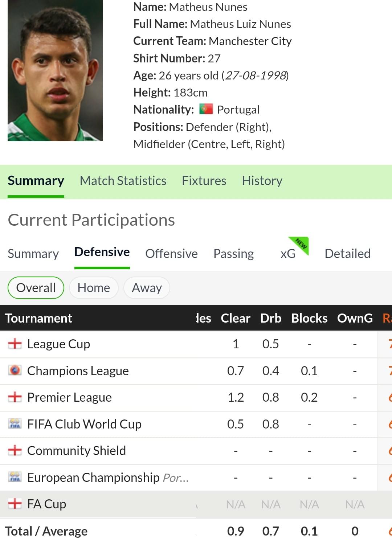Switch to the Offensive stats tab

tap(171, 254)
